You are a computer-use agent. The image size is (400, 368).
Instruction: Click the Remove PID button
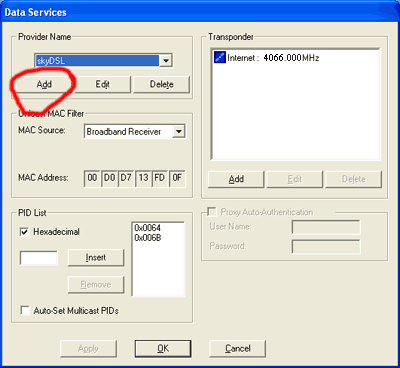point(96,285)
